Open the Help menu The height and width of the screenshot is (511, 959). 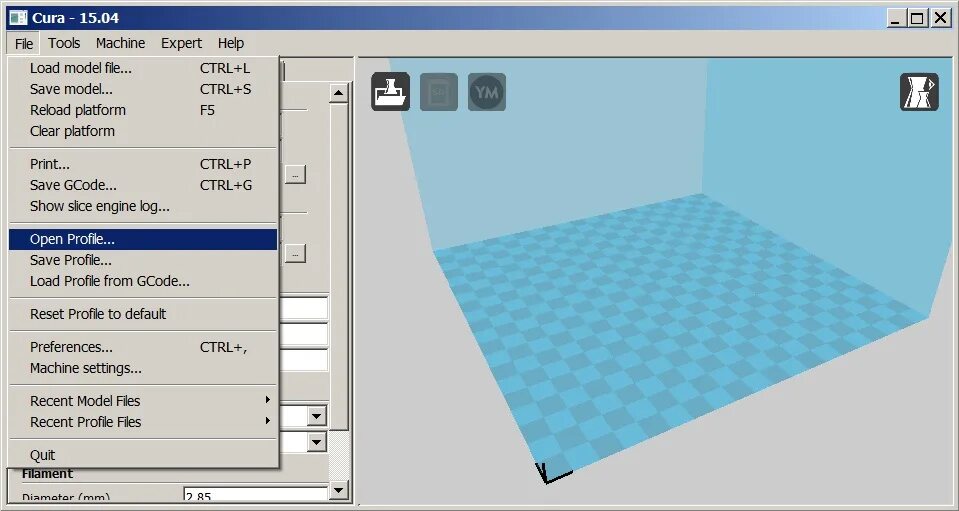[x=231, y=43]
